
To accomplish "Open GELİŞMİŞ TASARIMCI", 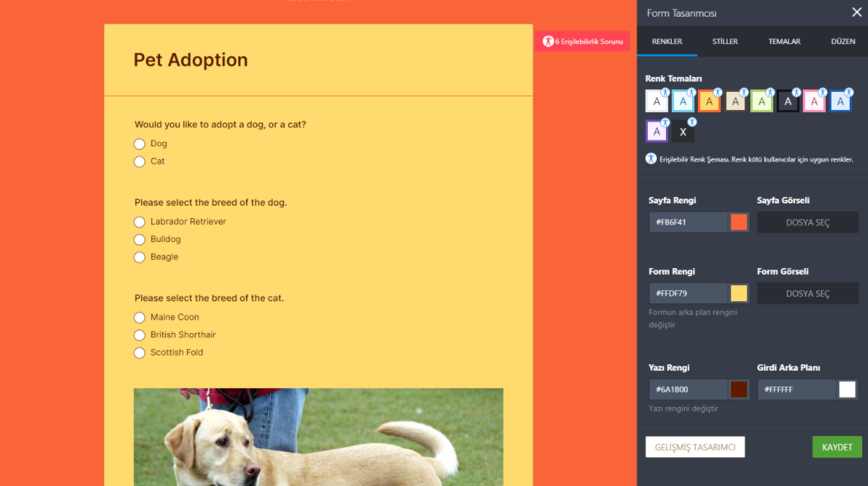I will coord(695,448).
